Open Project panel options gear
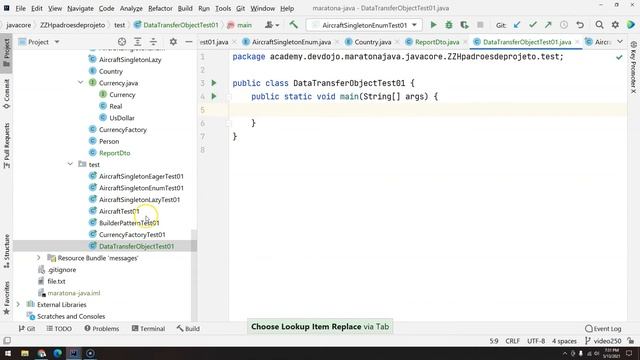This screenshot has width=640, height=360. point(173,42)
